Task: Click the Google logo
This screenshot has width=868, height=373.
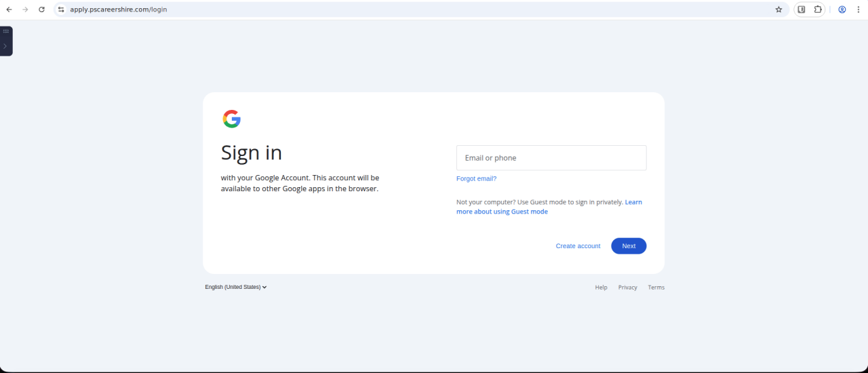Action: click(x=232, y=119)
